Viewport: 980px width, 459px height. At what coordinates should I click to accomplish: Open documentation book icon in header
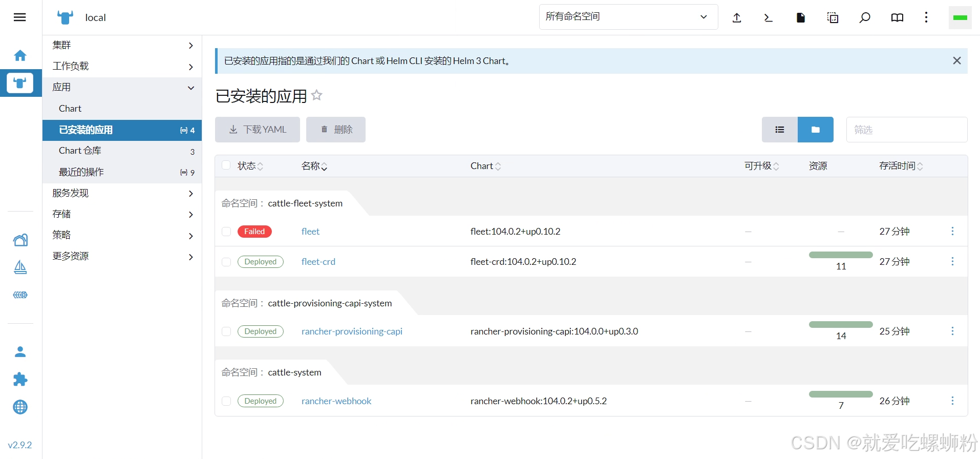897,18
